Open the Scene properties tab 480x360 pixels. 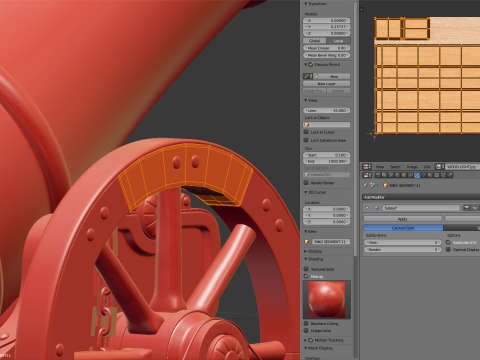(391, 175)
